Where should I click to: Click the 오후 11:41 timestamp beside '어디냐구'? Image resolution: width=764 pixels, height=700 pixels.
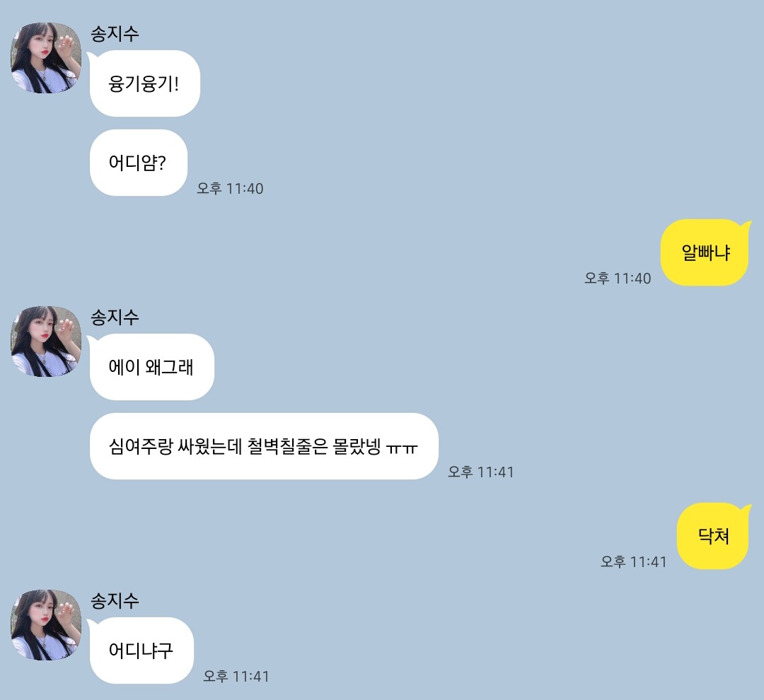(x=236, y=676)
